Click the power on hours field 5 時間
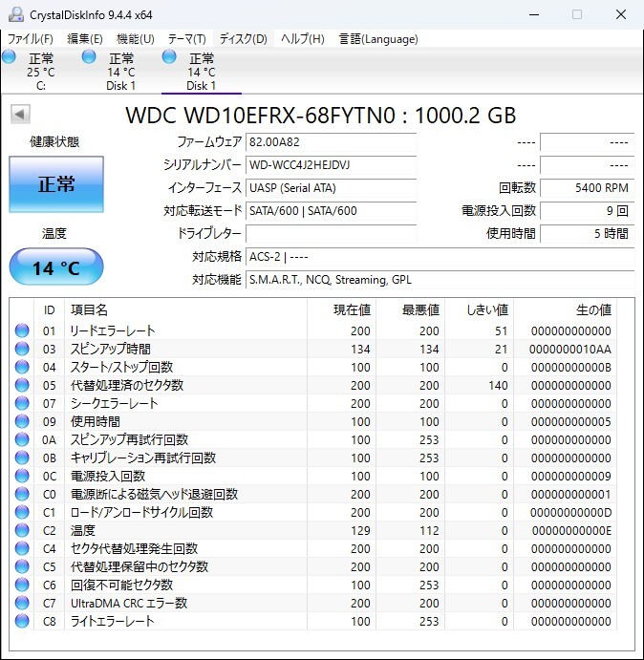 click(x=587, y=234)
